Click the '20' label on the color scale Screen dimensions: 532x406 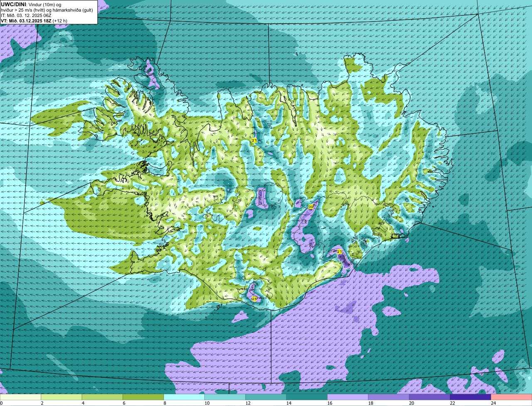click(411, 403)
